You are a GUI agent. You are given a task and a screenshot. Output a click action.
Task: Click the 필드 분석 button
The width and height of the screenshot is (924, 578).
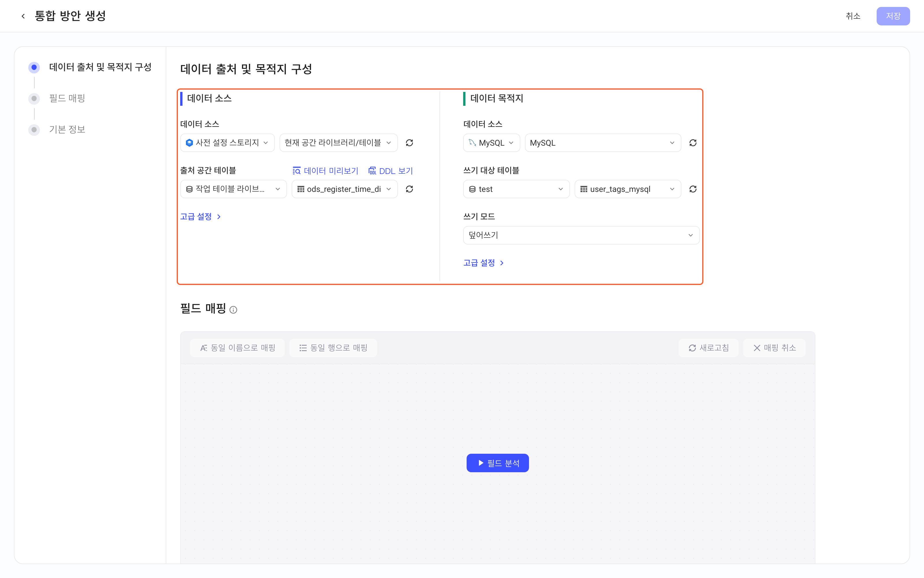click(x=498, y=463)
